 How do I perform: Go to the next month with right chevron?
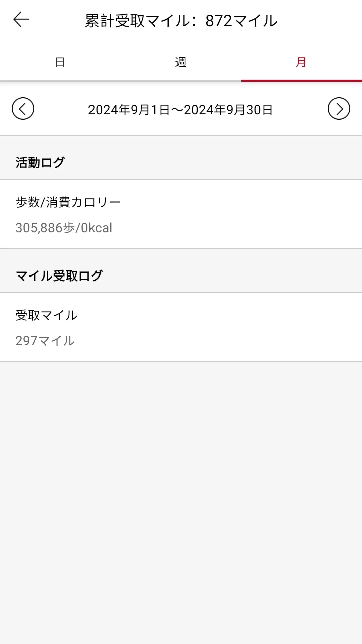pyautogui.click(x=339, y=108)
